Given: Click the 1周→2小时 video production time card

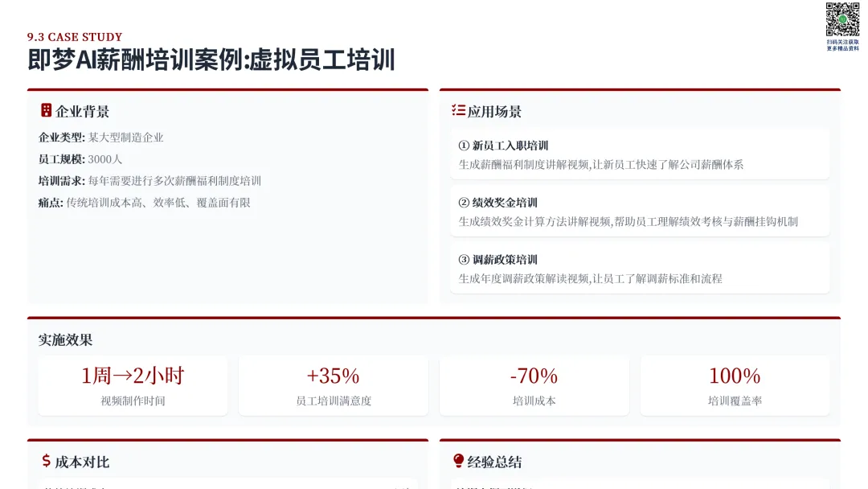Looking at the screenshot, I should coord(133,386).
